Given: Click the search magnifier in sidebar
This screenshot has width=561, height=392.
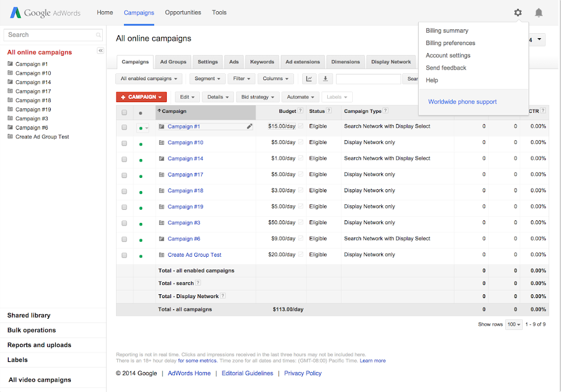Looking at the screenshot, I should pos(99,35).
